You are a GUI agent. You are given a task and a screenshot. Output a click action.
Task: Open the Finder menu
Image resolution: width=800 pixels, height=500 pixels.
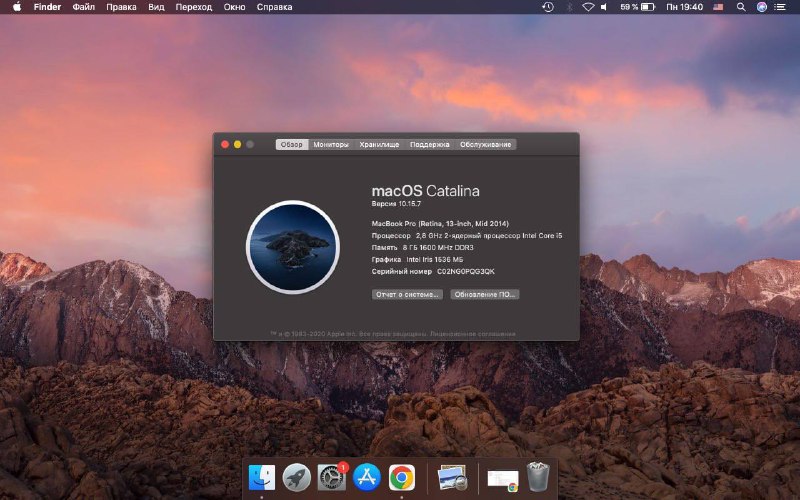click(47, 7)
